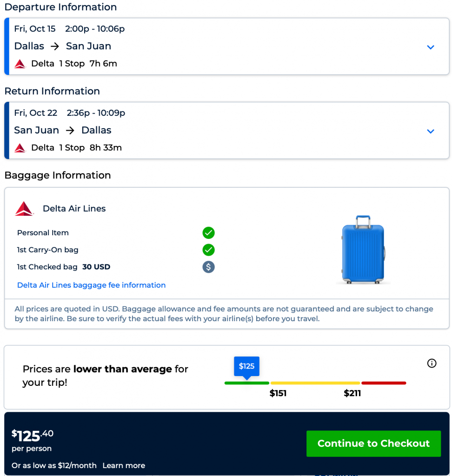Click the yellow average-price bar segment
Image resolution: width=452 pixels, height=476 pixels.
pos(315,383)
